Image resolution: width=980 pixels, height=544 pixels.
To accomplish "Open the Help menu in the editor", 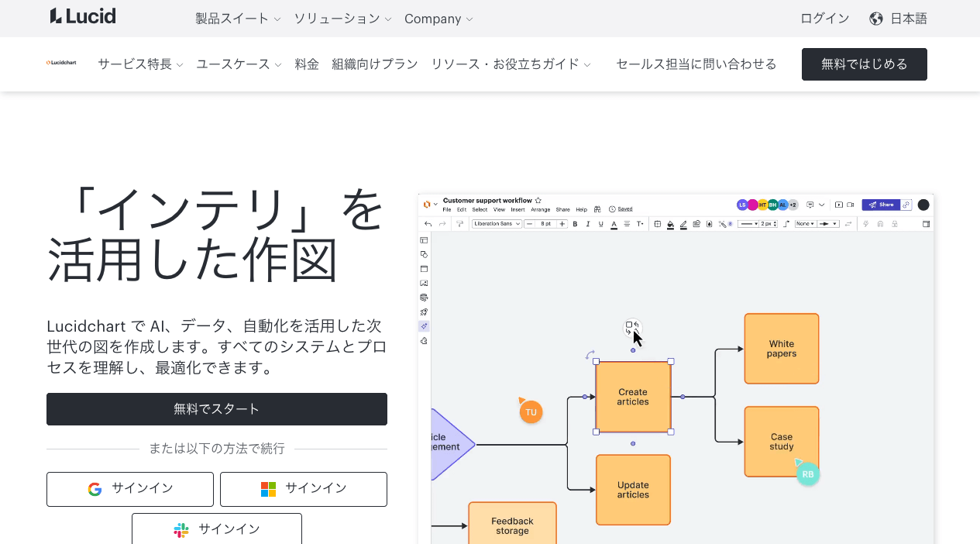I will coord(582,209).
